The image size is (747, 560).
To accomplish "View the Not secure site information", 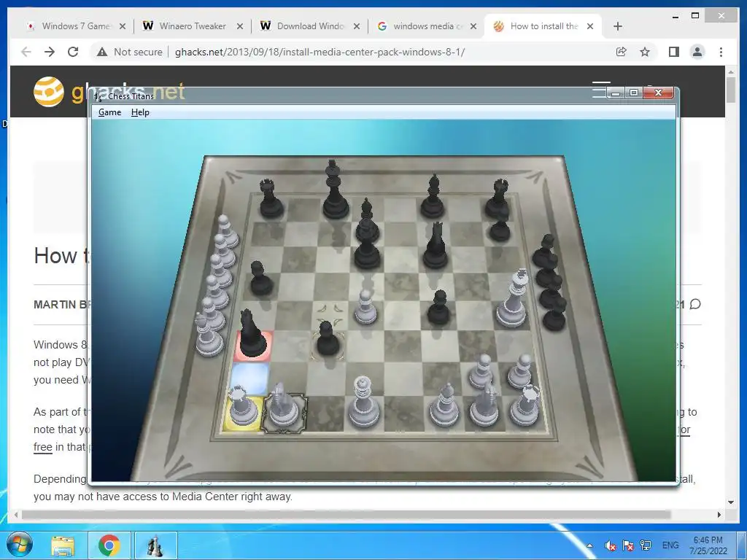I will click(x=130, y=52).
